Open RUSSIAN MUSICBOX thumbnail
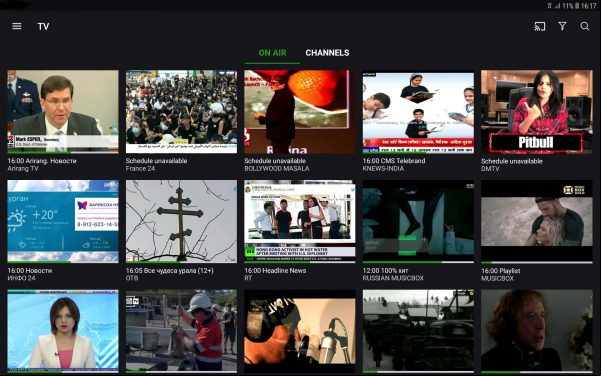Screen dimensions: 601x376 (x=418, y=222)
